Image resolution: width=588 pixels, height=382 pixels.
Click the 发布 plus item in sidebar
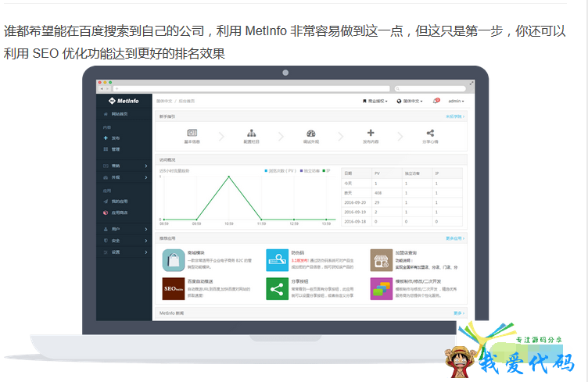(112, 138)
